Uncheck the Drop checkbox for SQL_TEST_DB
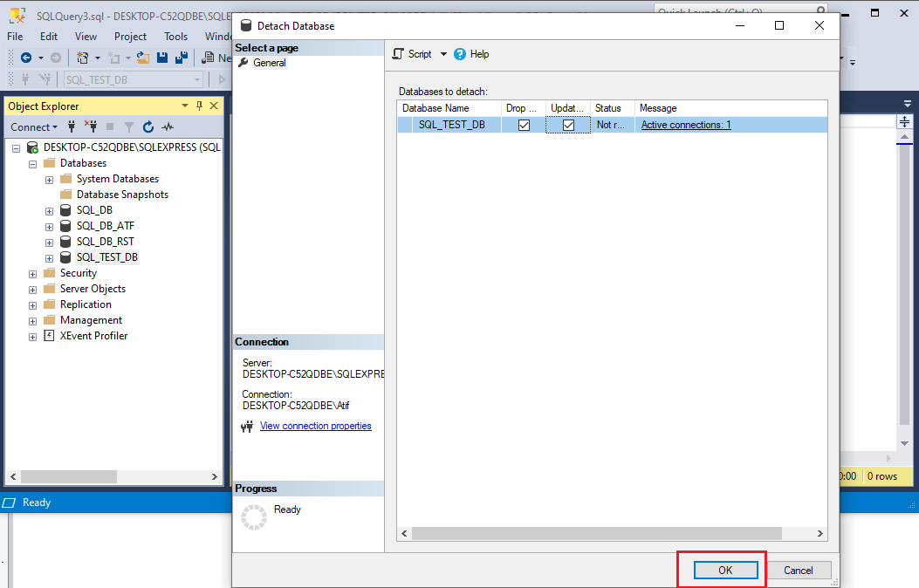The height and width of the screenshot is (588, 919). click(525, 124)
